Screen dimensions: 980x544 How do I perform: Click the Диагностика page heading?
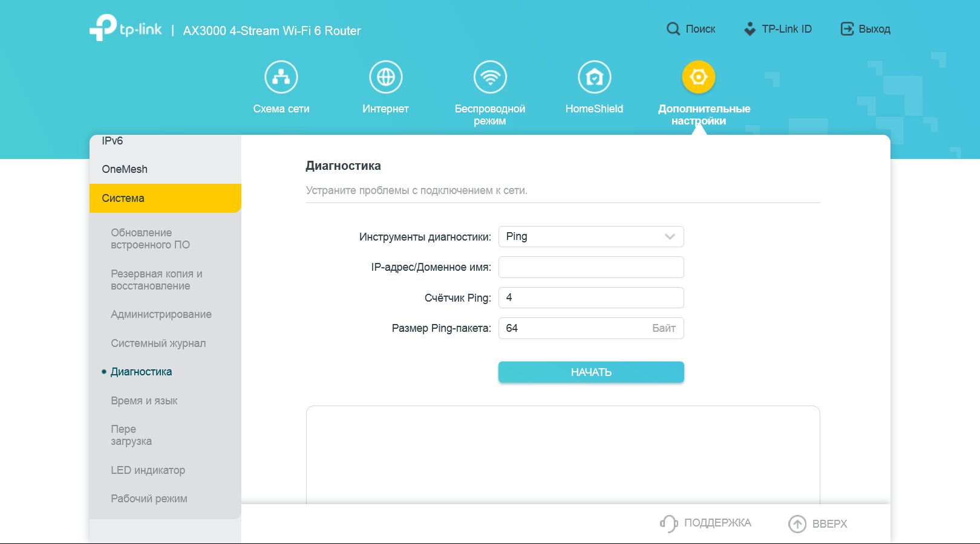pyautogui.click(x=343, y=166)
